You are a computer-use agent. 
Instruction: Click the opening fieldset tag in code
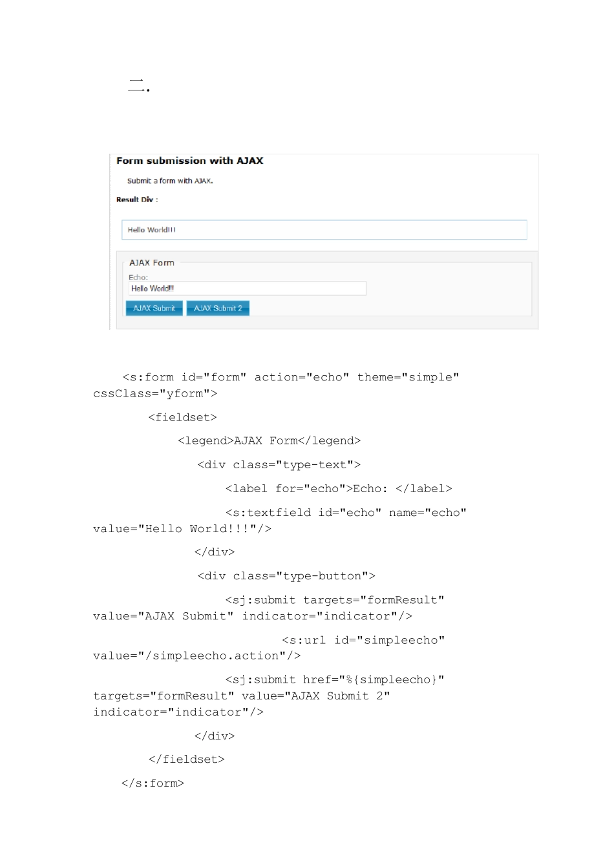pos(182,417)
